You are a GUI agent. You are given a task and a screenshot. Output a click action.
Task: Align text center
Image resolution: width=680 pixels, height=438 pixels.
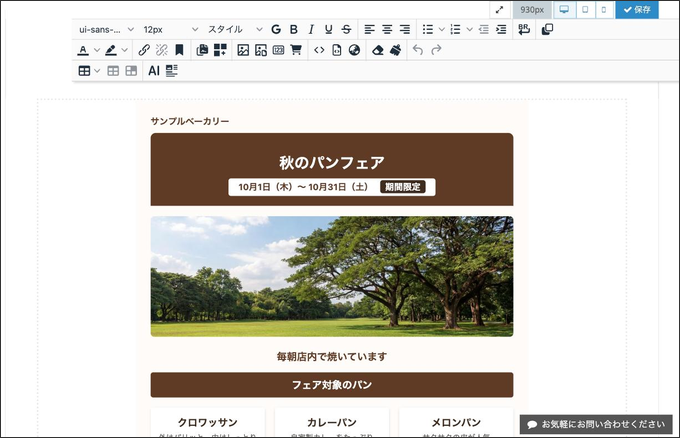coord(387,29)
